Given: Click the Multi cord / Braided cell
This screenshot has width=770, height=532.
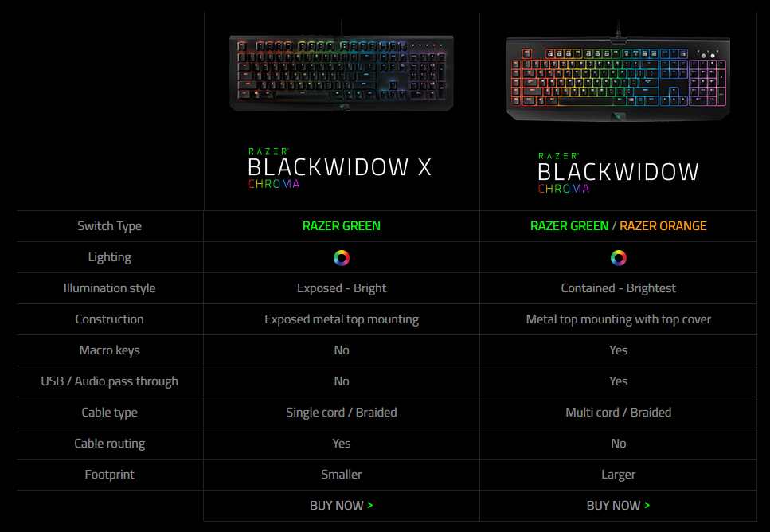Looking at the screenshot, I should tap(619, 413).
